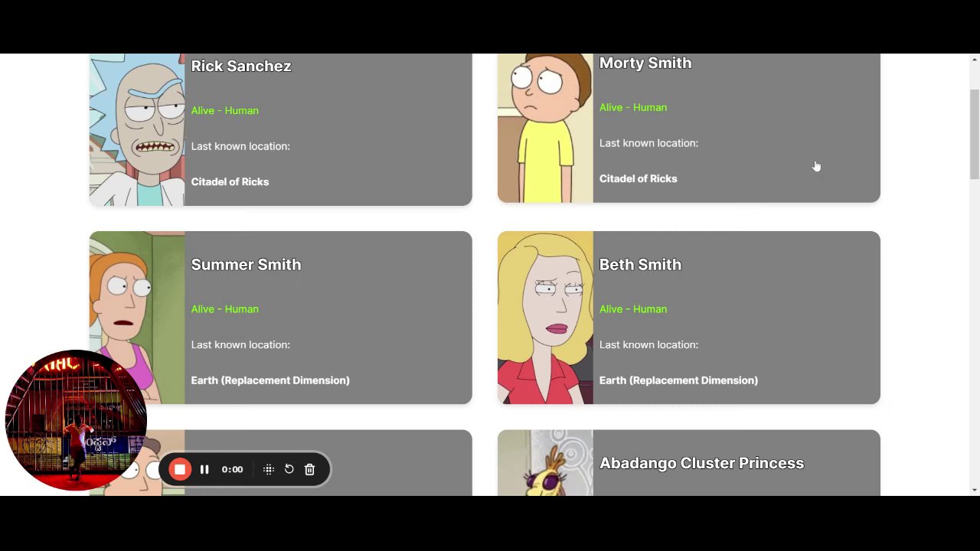Image resolution: width=980 pixels, height=551 pixels.
Task: Select the Morty Smith name heading
Action: (x=645, y=63)
